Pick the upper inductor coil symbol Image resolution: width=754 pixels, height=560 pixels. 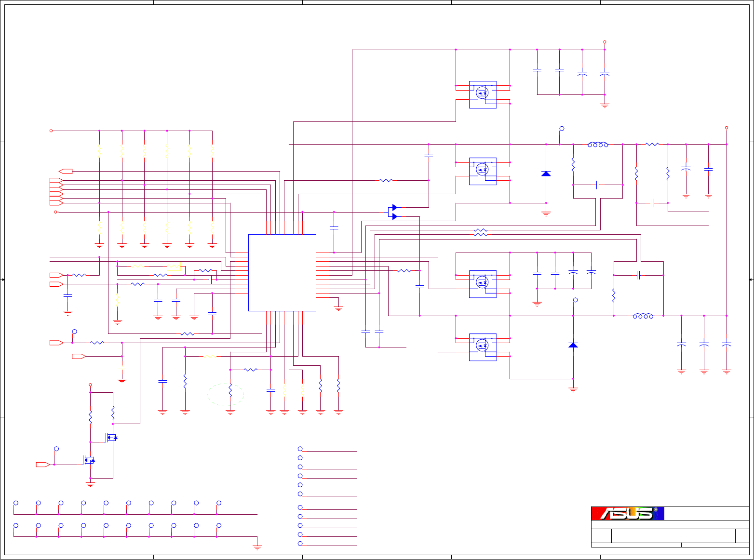coord(598,144)
